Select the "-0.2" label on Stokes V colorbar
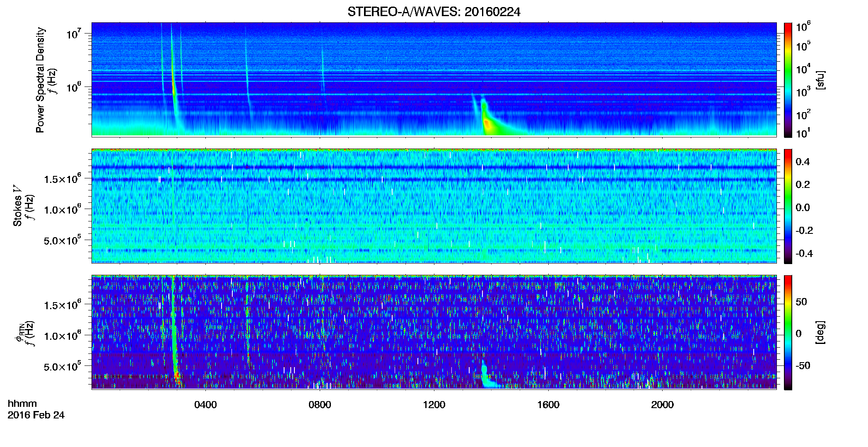This screenshot has width=868, height=447. tap(804, 231)
